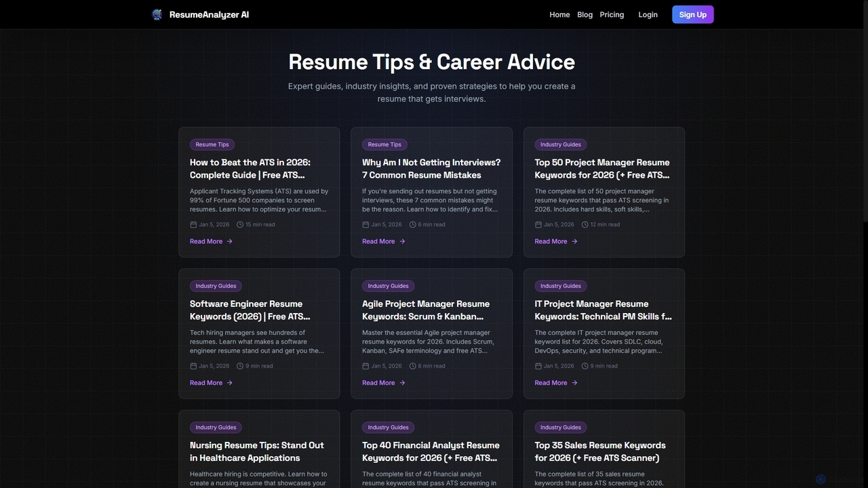Click 'Expert guides, industry insights' subtitle text
The image size is (868, 488).
(431, 92)
